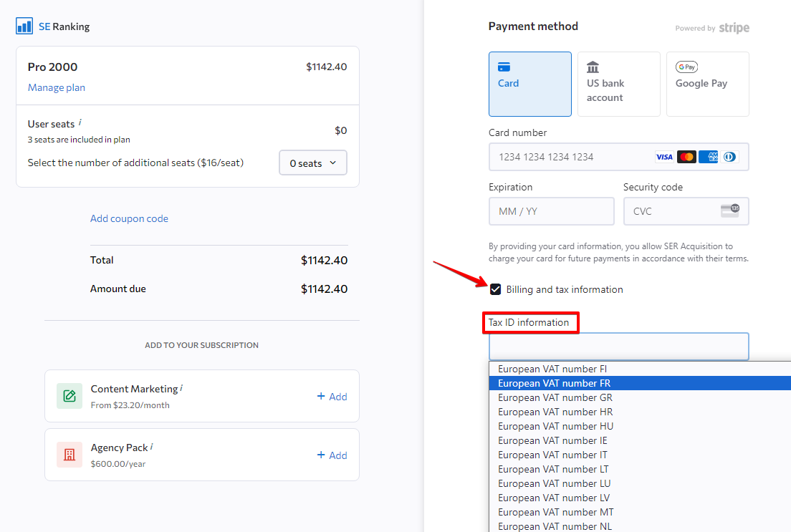Open the Manage plan link
This screenshot has height=532, width=791.
tap(57, 87)
